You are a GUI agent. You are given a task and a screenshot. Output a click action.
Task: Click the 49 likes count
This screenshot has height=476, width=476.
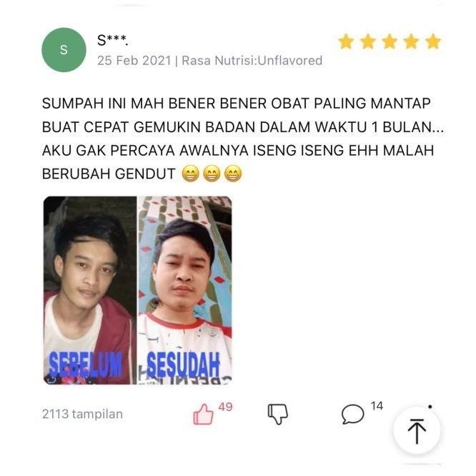(226, 407)
